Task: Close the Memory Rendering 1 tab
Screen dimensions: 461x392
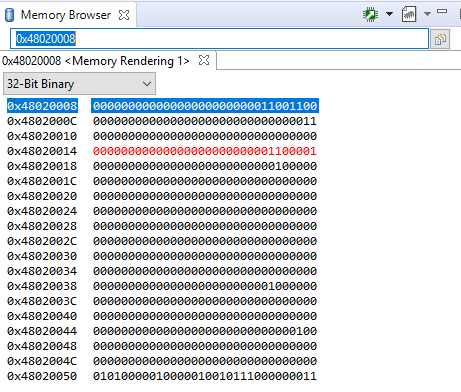Action: tap(204, 60)
